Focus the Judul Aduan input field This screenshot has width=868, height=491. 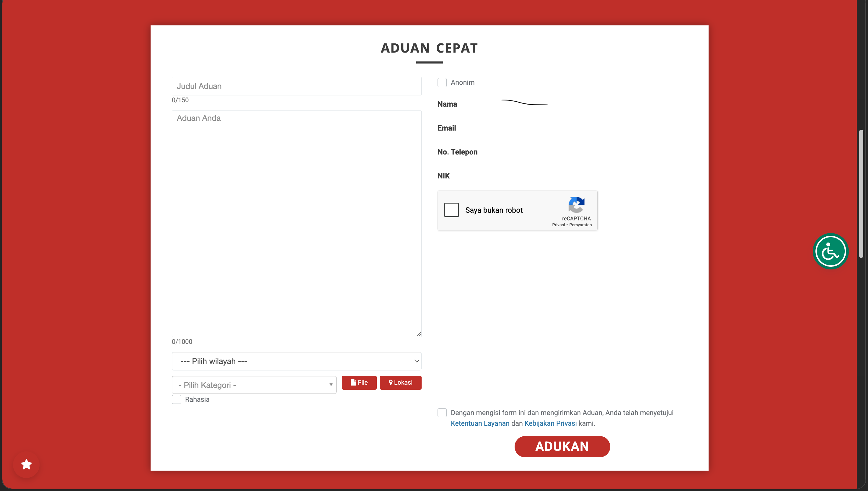coord(296,86)
